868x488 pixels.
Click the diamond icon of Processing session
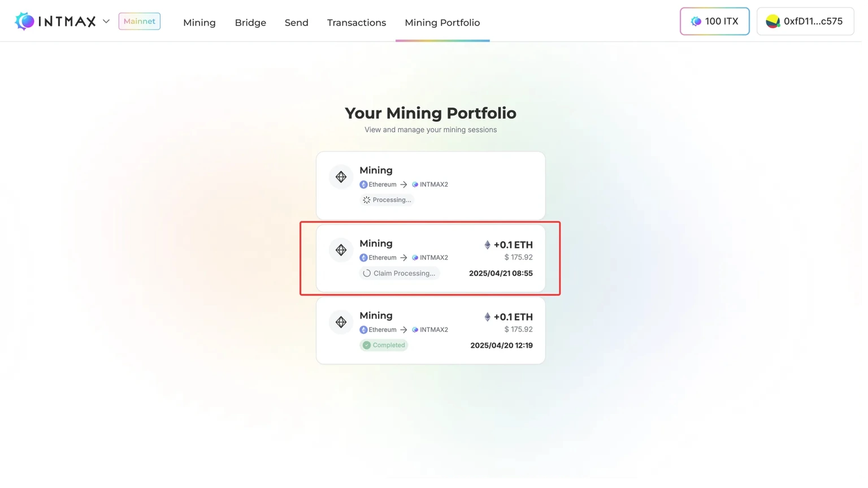coord(341,177)
